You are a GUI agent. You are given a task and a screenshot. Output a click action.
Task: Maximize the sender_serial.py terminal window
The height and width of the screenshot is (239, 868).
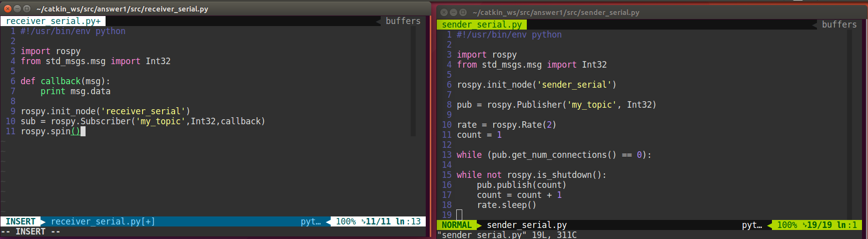463,12
